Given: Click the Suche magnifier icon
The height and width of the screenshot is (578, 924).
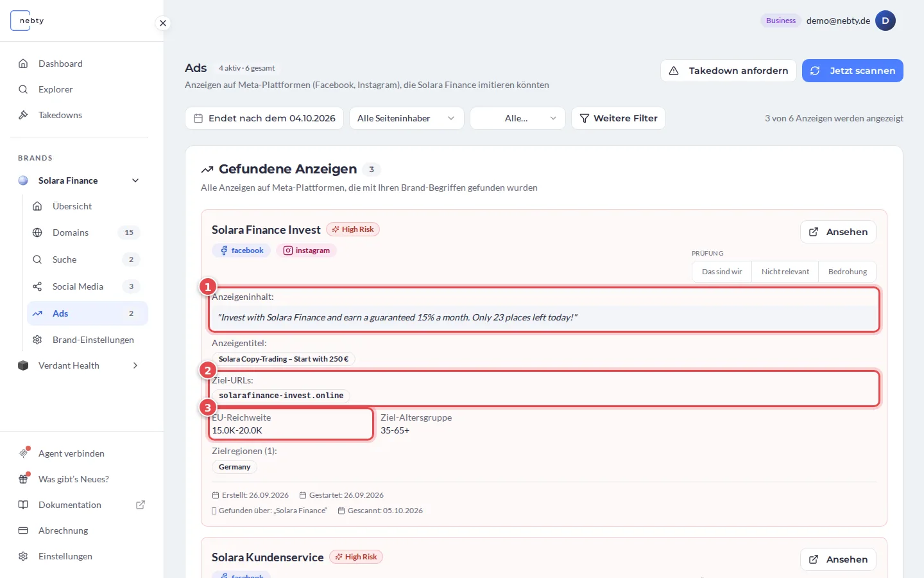Looking at the screenshot, I should tap(37, 259).
